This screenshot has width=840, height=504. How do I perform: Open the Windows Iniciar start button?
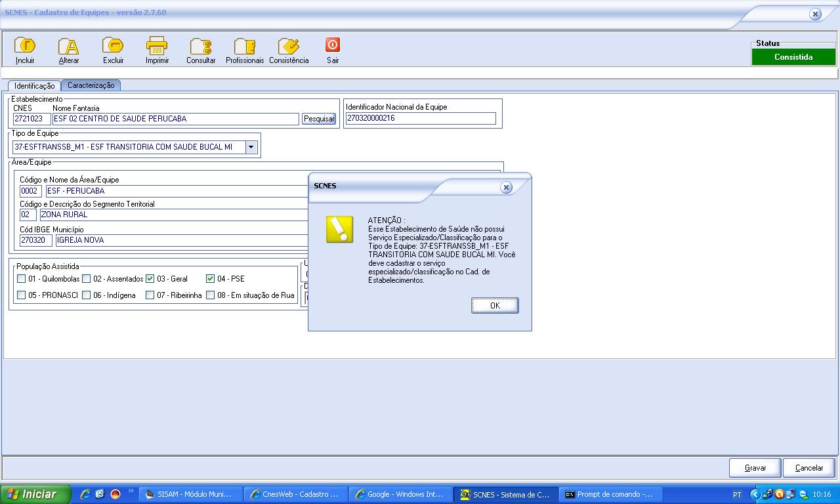pyautogui.click(x=35, y=494)
